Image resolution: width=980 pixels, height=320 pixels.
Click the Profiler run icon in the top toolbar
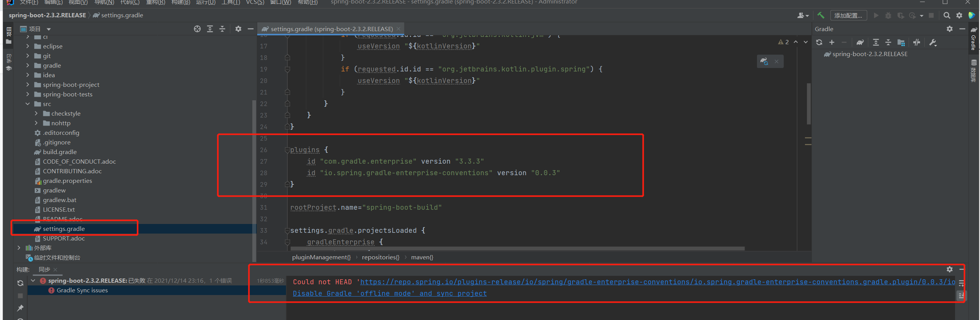coord(912,15)
